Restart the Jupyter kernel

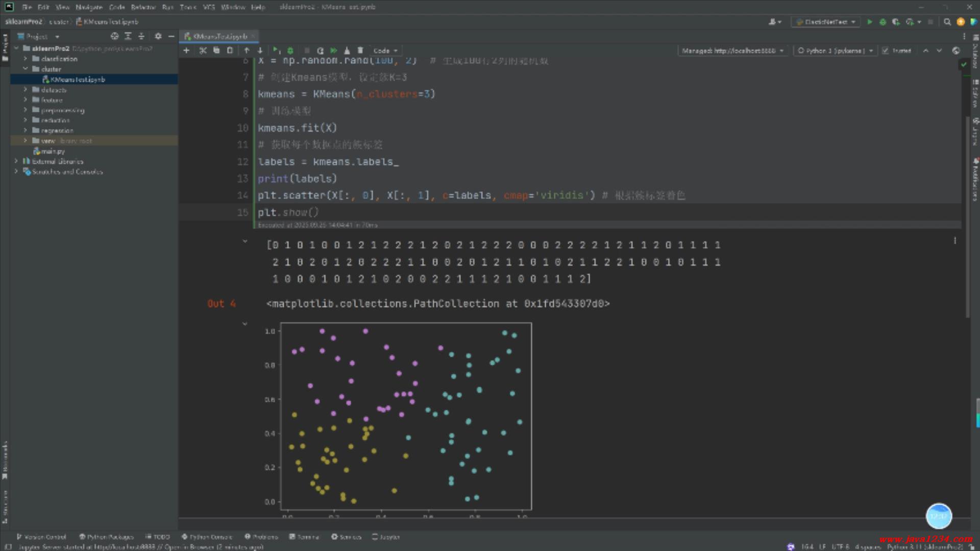320,51
